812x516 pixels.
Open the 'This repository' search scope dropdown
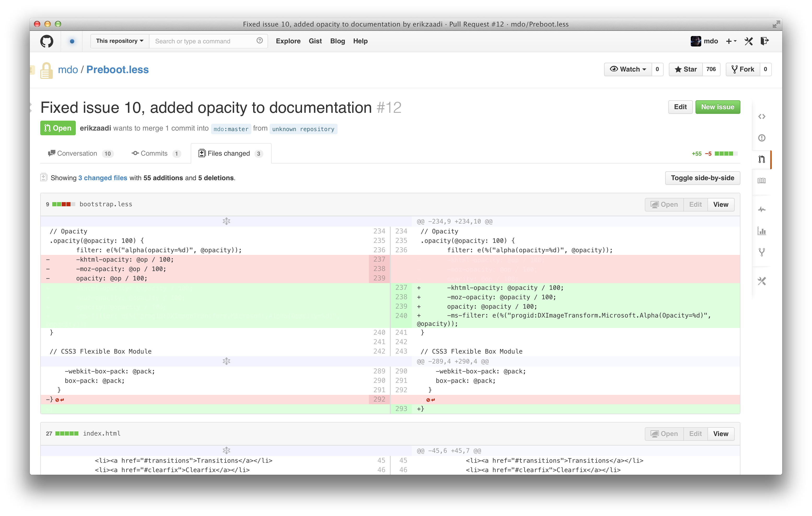pyautogui.click(x=119, y=41)
